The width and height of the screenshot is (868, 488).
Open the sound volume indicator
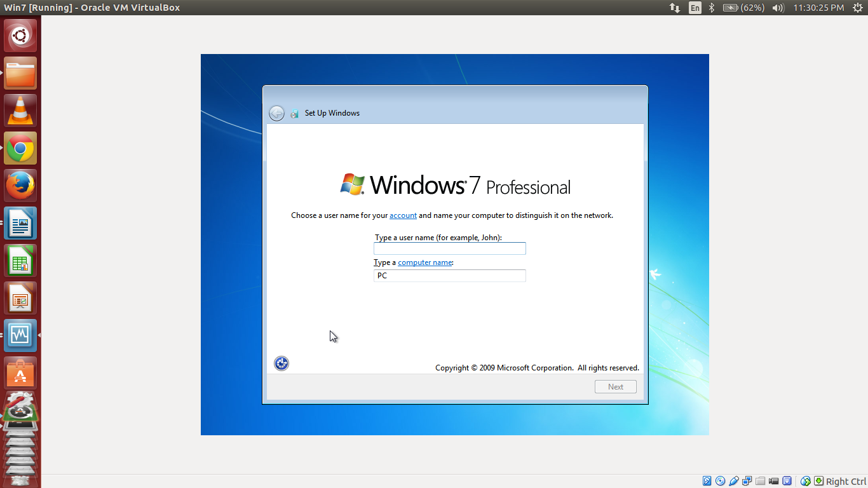[778, 8]
